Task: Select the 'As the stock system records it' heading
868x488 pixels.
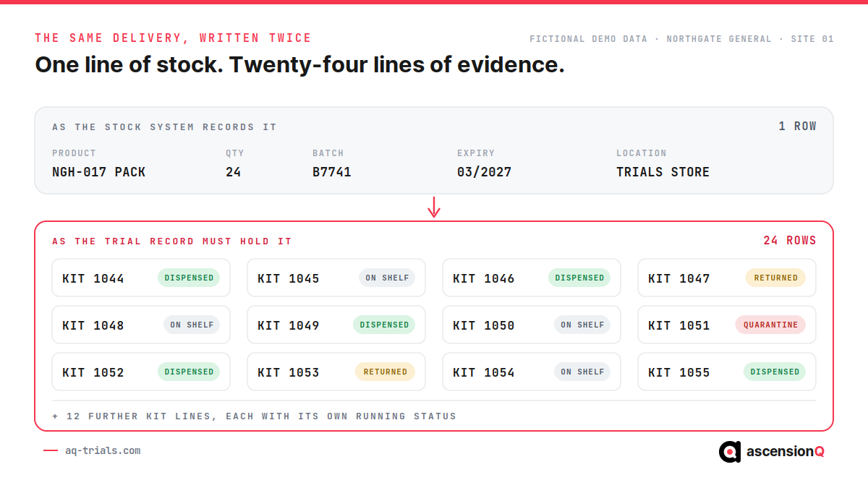Action: (164, 127)
